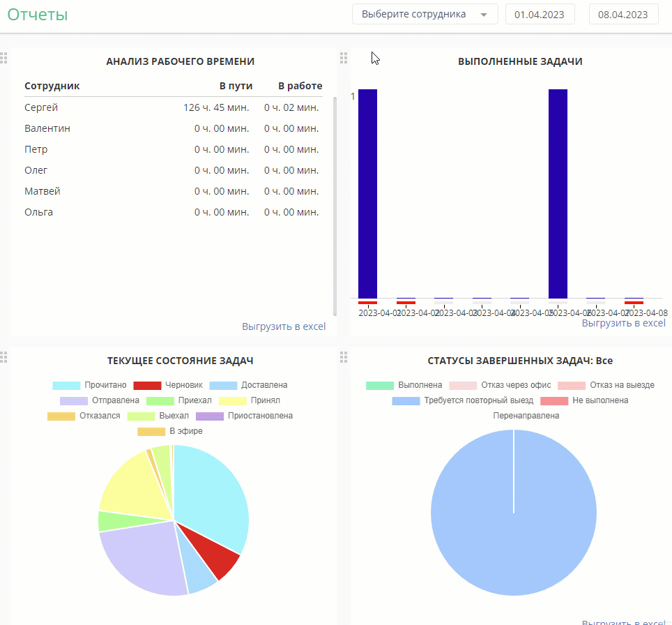The image size is (672, 625).
Task: Click Выгрузить в excel under completed tasks chart
Action: point(624,323)
